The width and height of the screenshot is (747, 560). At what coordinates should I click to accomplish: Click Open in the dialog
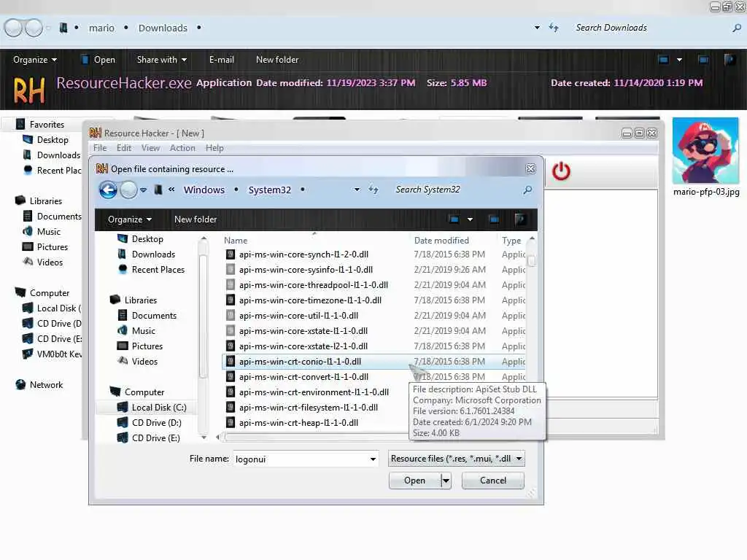pos(415,481)
